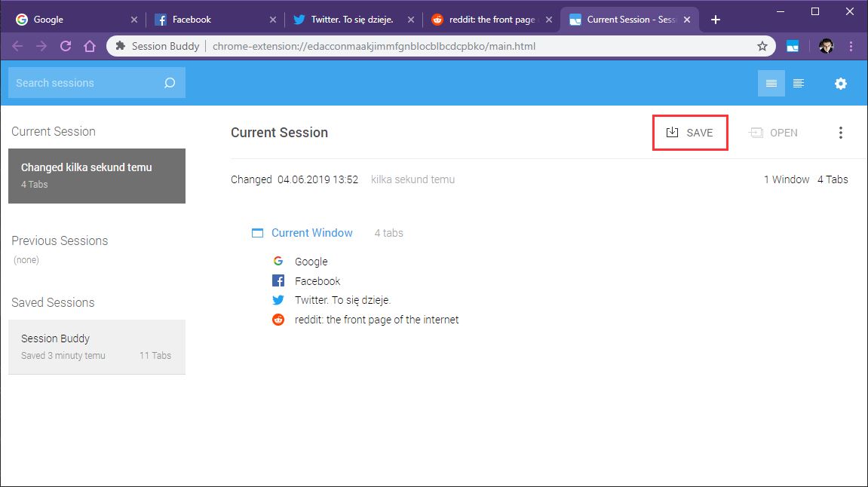Click the '(none)' text under Previous Sessions
868x487 pixels.
click(26, 260)
